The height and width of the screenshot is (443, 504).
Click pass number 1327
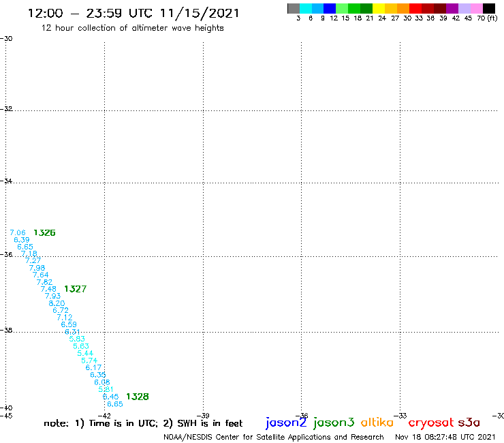coord(75,289)
